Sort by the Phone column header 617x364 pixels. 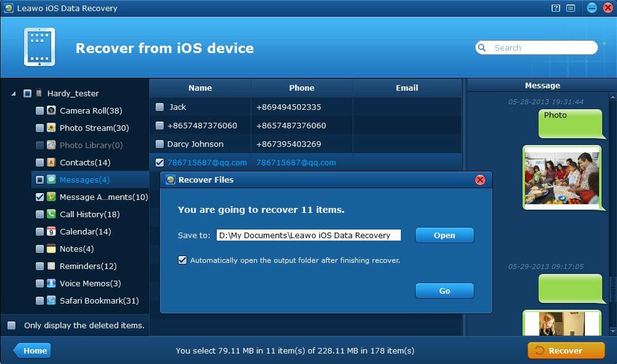[x=301, y=88]
